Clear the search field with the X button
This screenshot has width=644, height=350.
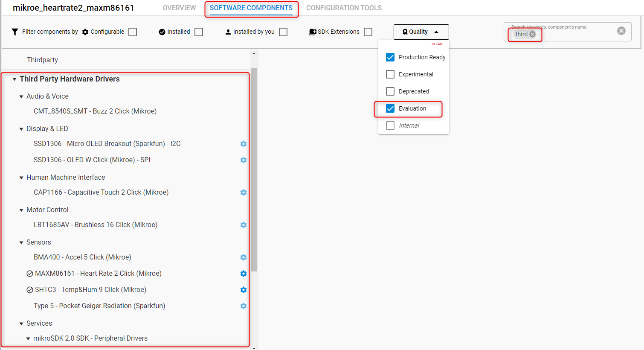[x=621, y=31]
